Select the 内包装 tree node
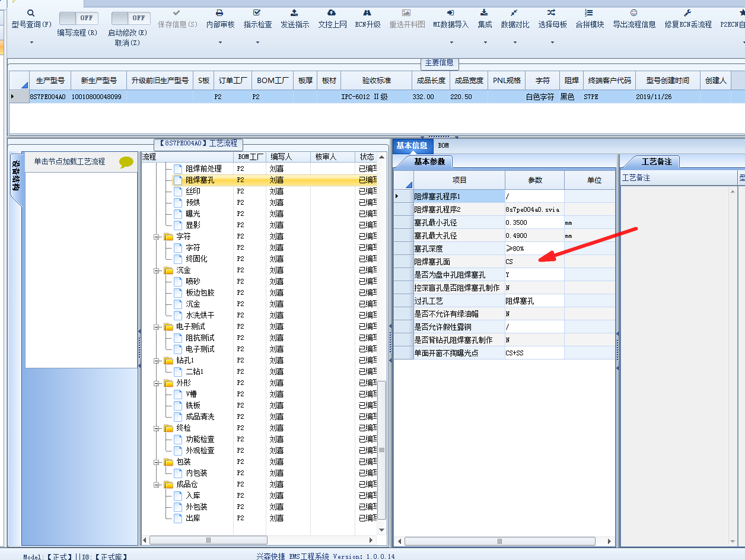Viewport: 745px width, 560px height. click(x=196, y=473)
